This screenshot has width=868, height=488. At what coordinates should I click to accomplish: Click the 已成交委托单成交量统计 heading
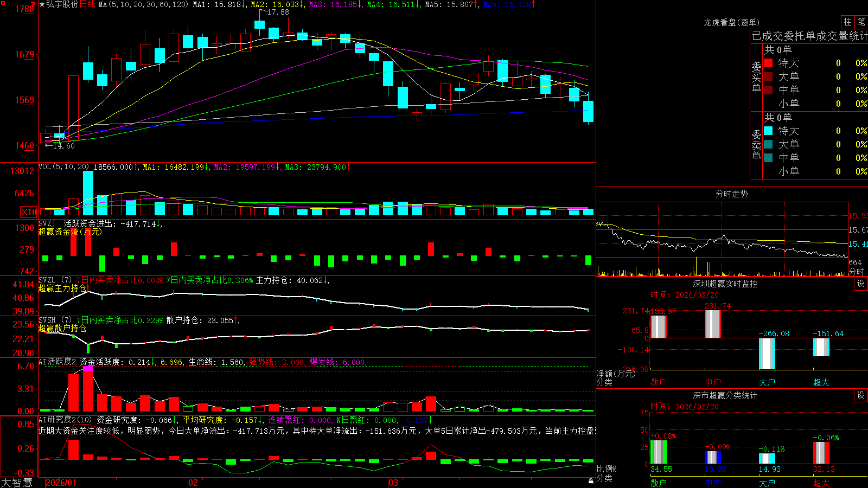(809, 36)
